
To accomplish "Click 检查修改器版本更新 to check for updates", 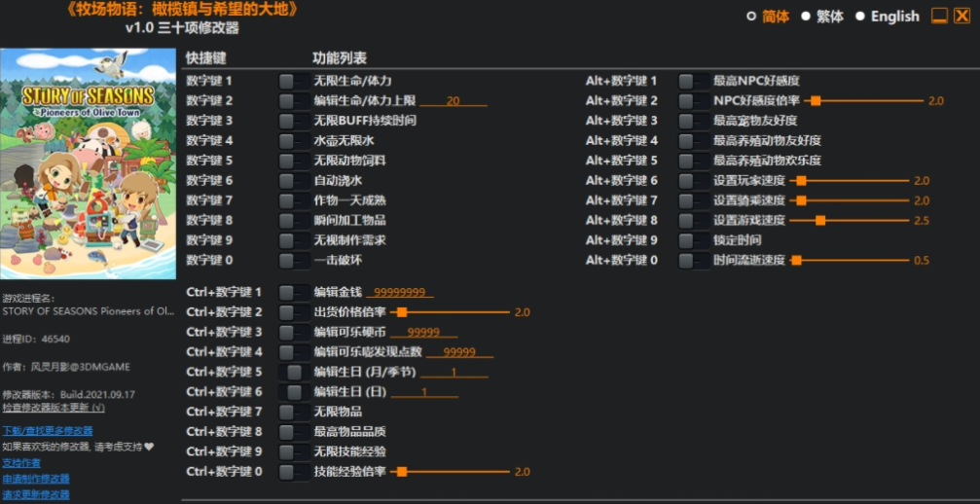I will 54,408.
